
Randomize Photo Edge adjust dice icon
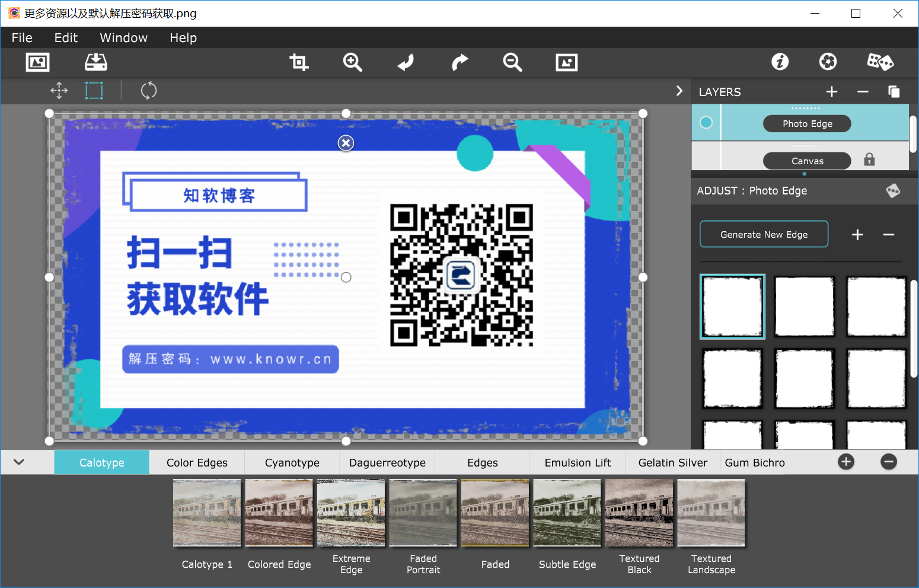click(893, 191)
